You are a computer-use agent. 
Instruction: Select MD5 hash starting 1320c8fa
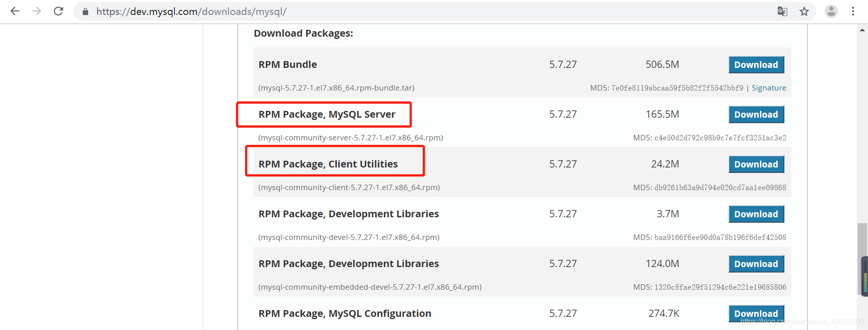720,287
